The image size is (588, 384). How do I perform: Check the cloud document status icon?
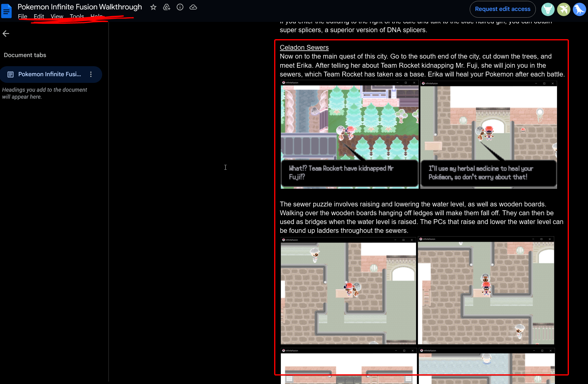[193, 7]
